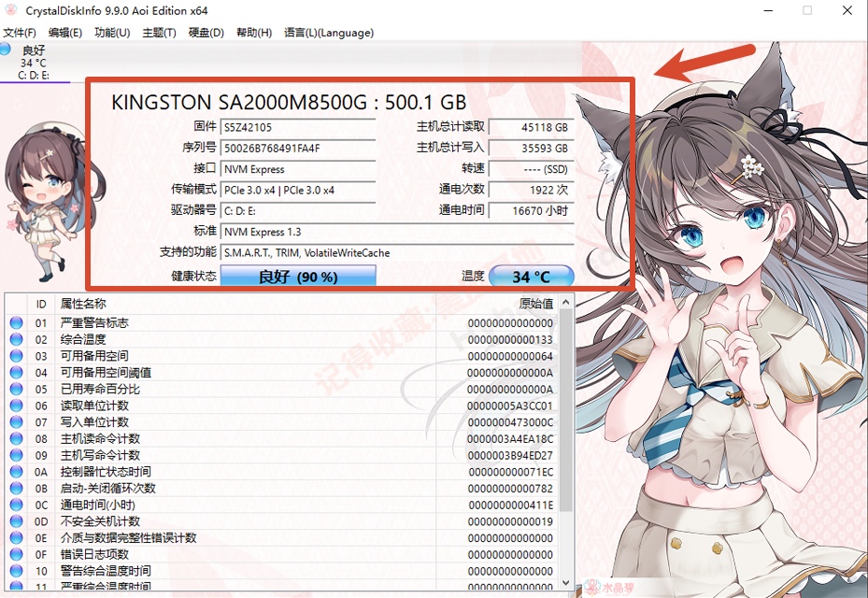Viewport: 868px width, 598px height.
Task: Click status orb for row 05 已用寿命百分比
Action: (16, 390)
